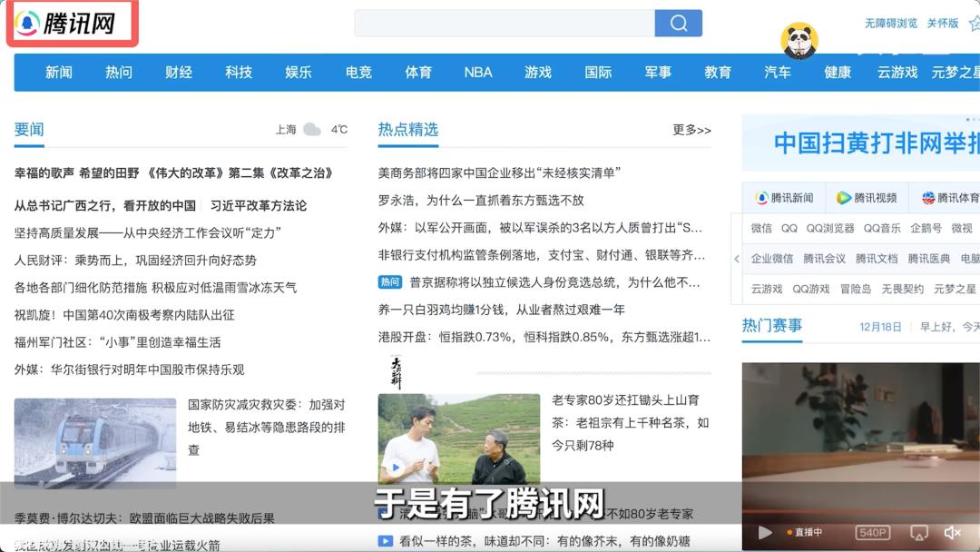980x552 pixels.
Task: Open headline 罗永浩，为什么一直抓着东方甄选不放
Action: (481, 200)
